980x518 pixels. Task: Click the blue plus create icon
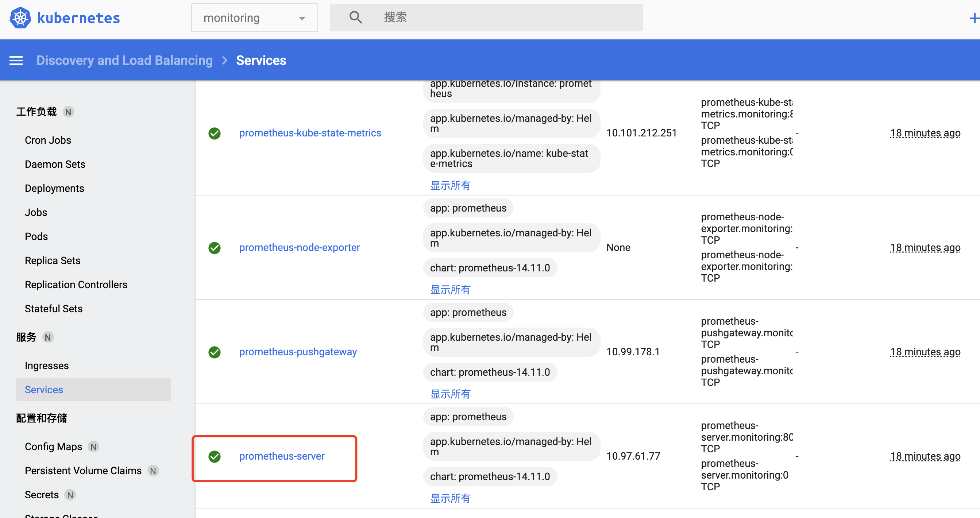tap(974, 18)
